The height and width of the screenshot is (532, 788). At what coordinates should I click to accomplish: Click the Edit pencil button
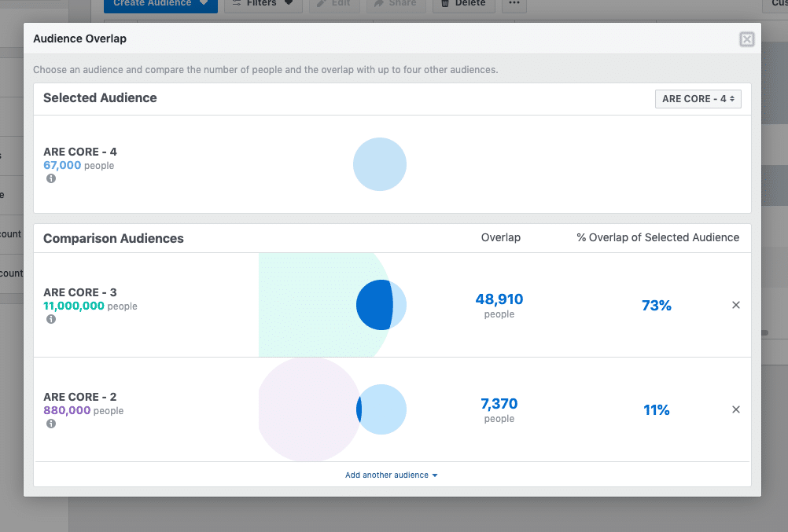334,4
